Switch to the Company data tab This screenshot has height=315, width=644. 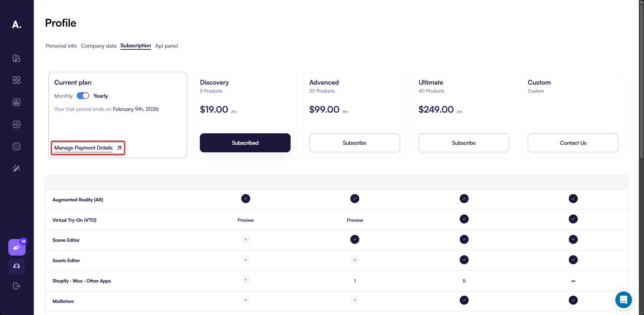click(98, 46)
